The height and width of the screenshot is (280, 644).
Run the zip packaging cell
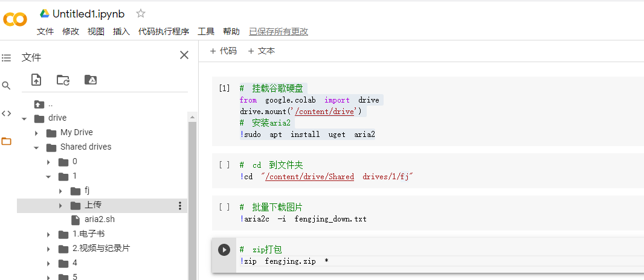coord(224,249)
